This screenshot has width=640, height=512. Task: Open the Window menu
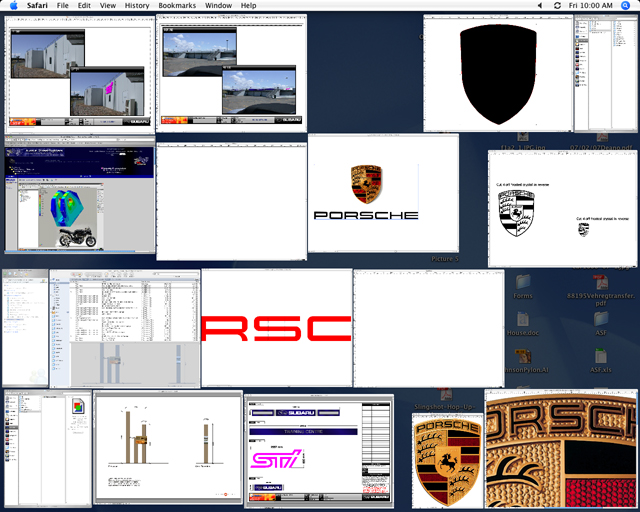coord(218,5)
